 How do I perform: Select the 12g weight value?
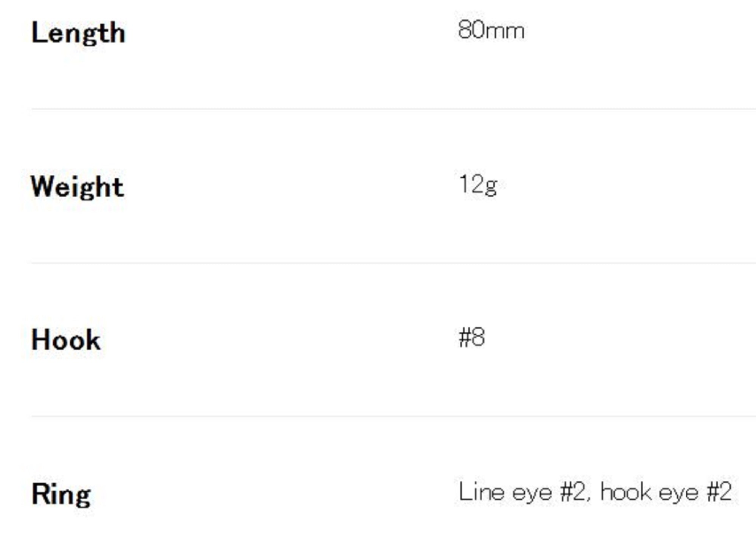click(478, 185)
